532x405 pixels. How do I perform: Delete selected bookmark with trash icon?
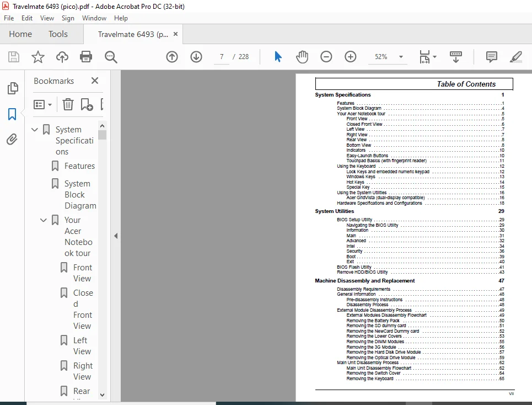click(68, 104)
